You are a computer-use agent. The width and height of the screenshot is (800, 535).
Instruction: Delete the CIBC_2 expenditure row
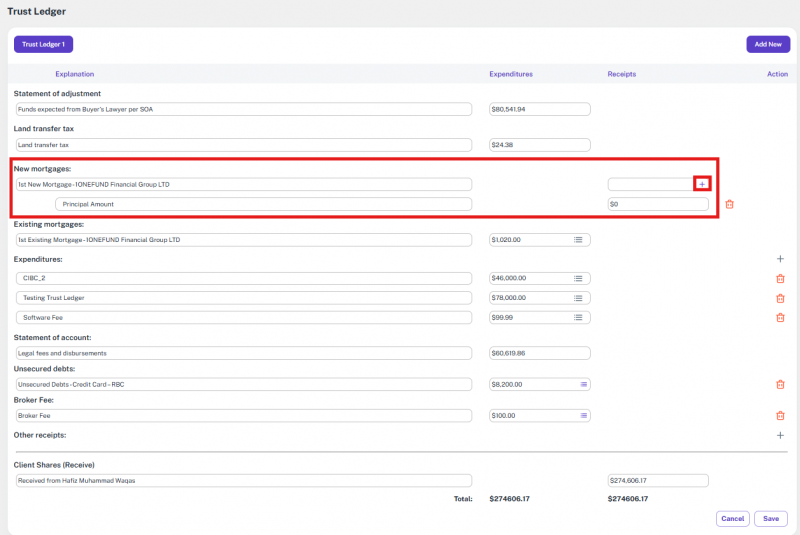(780, 278)
